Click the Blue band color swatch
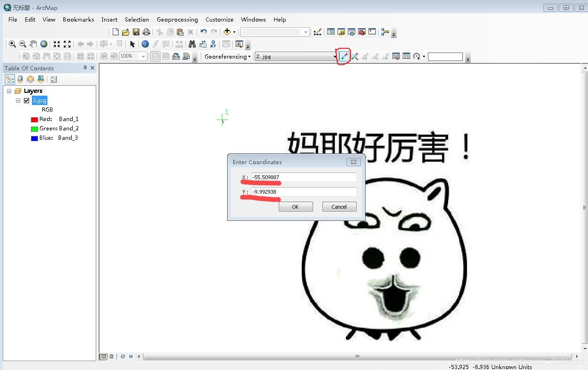Image resolution: width=588 pixels, height=370 pixels. click(x=34, y=138)
